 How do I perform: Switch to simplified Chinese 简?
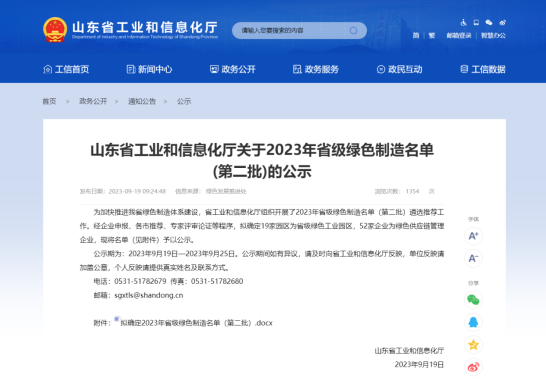(x=416, y=36)
